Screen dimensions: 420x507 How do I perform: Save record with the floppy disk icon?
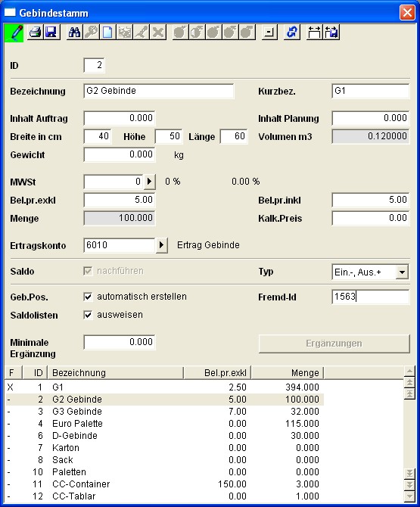[51, 33]
